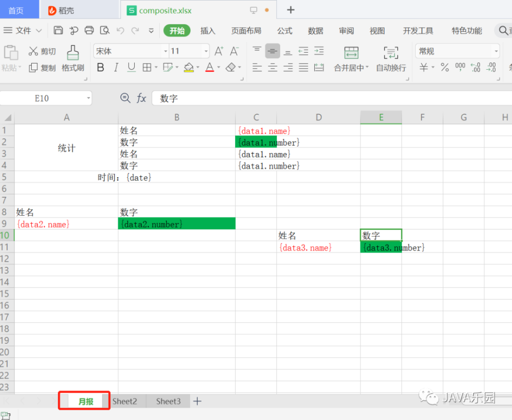
Task: Click the fill color bucket swatch
Action: pos(189,68)
